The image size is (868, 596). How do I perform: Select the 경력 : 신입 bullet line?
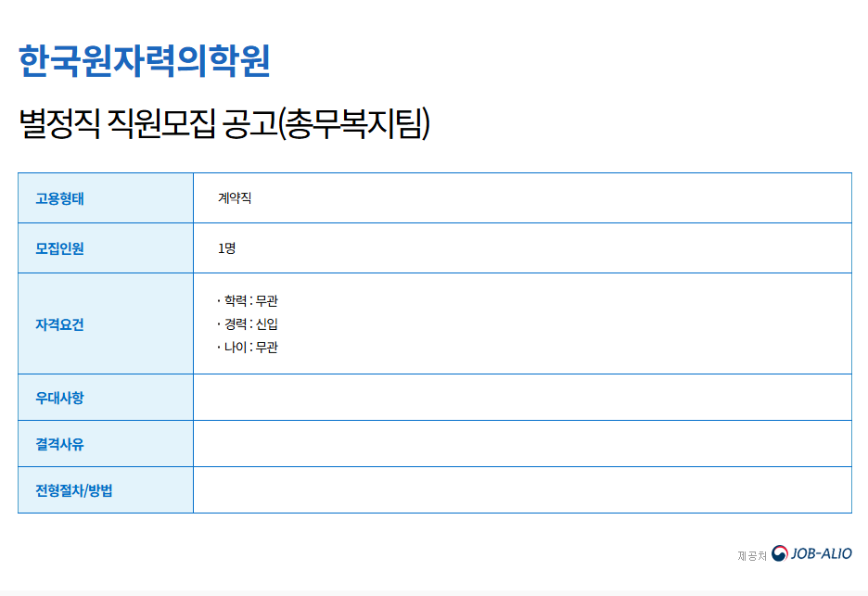tap(248, 323)
